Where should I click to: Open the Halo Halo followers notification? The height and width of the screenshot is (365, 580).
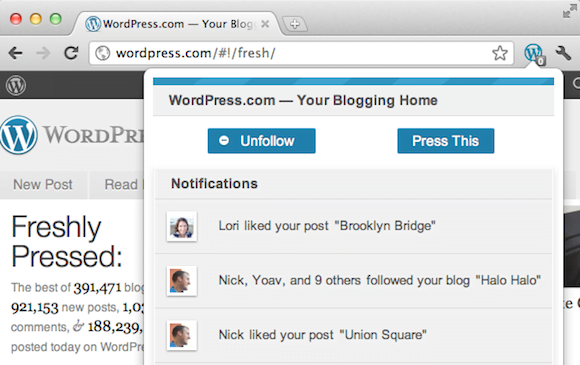[353, 281]
